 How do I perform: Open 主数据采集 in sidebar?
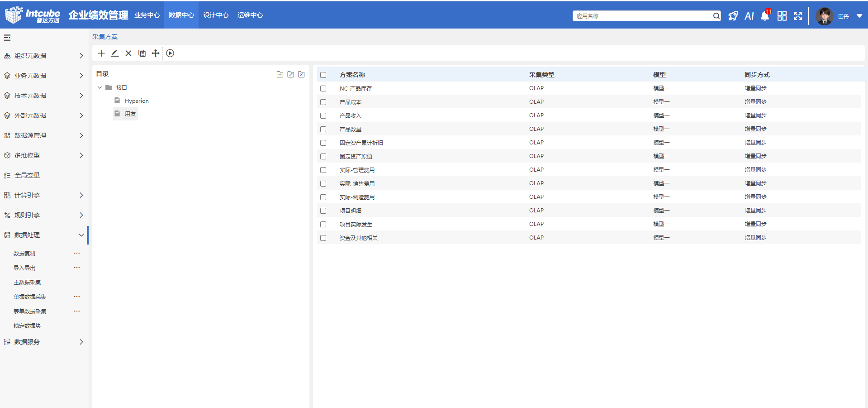coord(27,283)
